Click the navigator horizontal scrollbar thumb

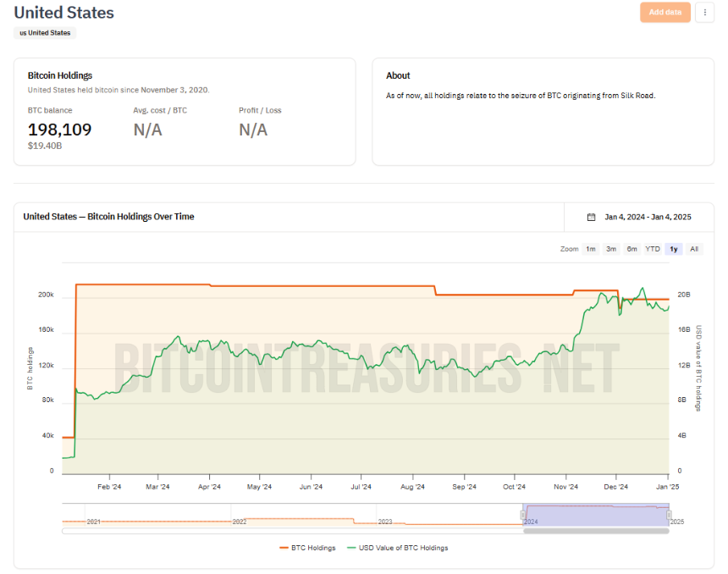point(596,531)
